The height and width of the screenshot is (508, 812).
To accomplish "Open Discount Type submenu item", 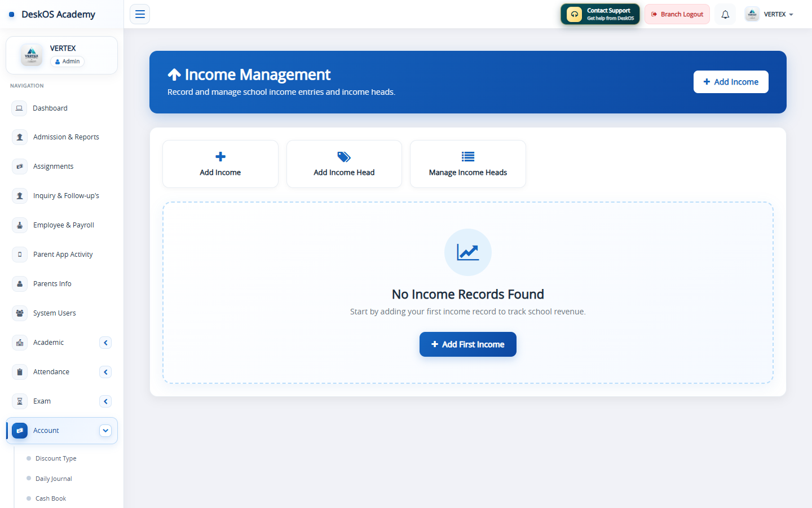I will point(56,458).
